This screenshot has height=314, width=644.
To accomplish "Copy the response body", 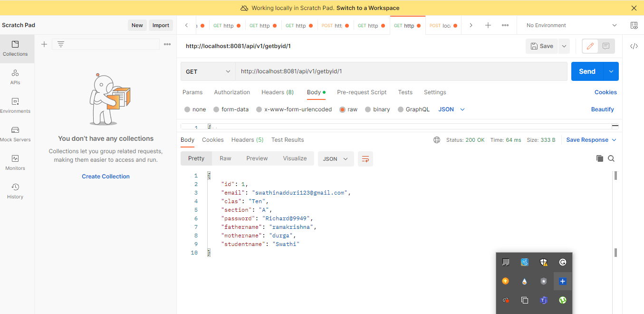I will pos(599,158).
